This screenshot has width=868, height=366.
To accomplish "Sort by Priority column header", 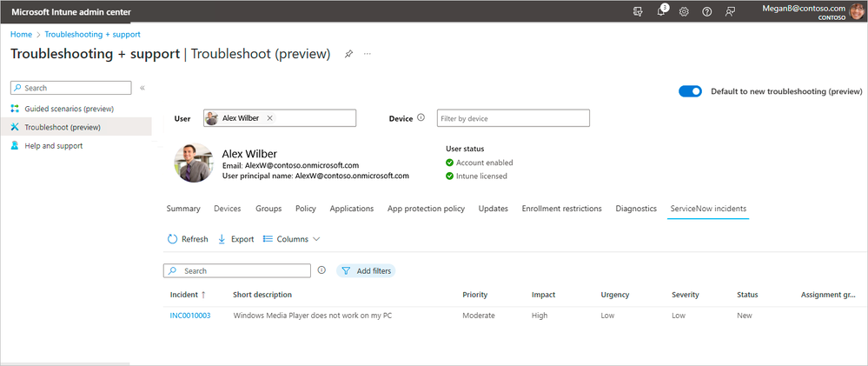I will 475,295.
